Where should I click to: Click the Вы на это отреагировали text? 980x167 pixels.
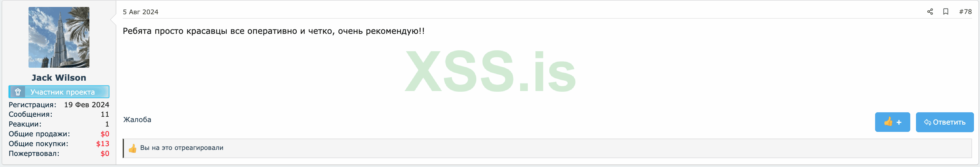182,148
